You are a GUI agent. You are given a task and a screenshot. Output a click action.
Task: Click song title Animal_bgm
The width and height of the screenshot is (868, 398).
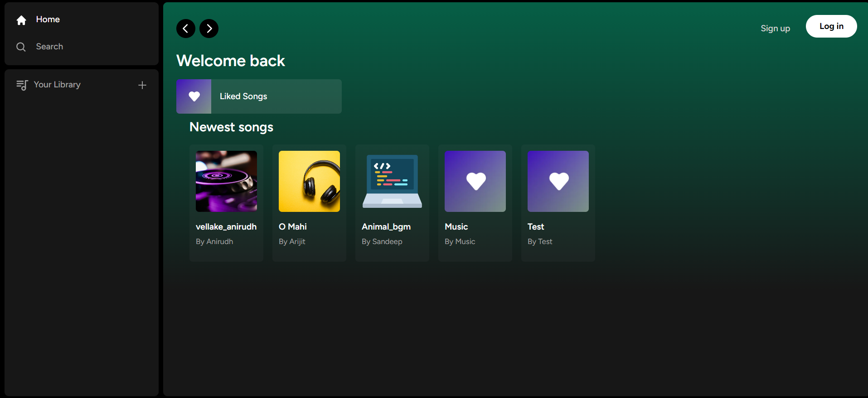[x=386, y=227]
